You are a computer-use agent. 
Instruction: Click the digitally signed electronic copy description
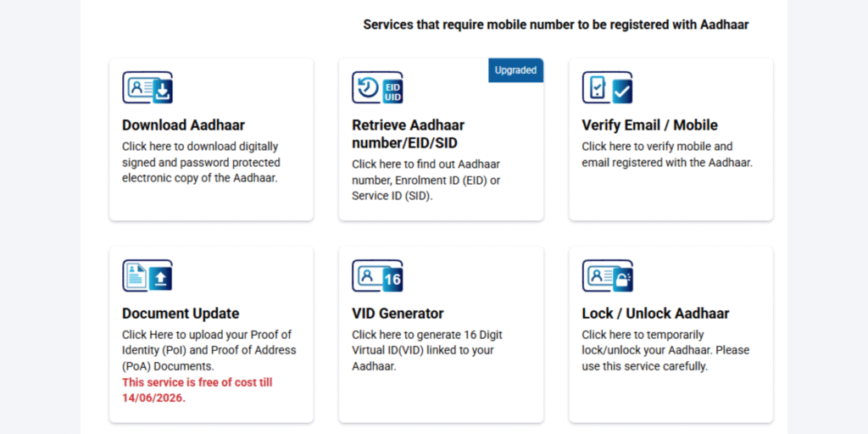[201, 162]
